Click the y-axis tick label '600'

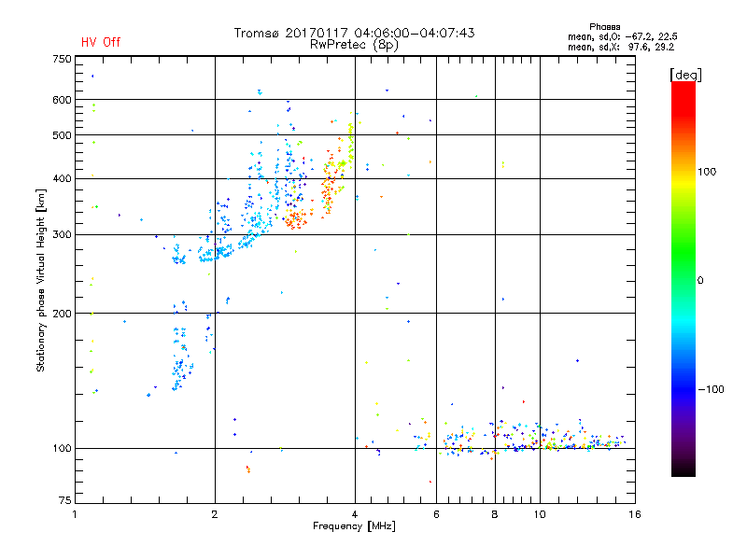pyautogui.click(x=62, y=100)
